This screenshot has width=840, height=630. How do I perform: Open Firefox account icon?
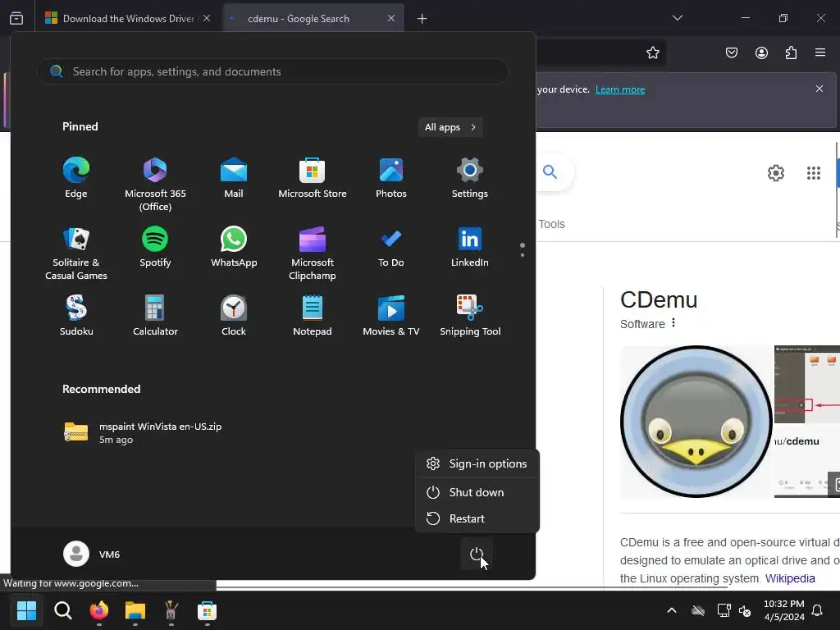[x=761, y=52]
